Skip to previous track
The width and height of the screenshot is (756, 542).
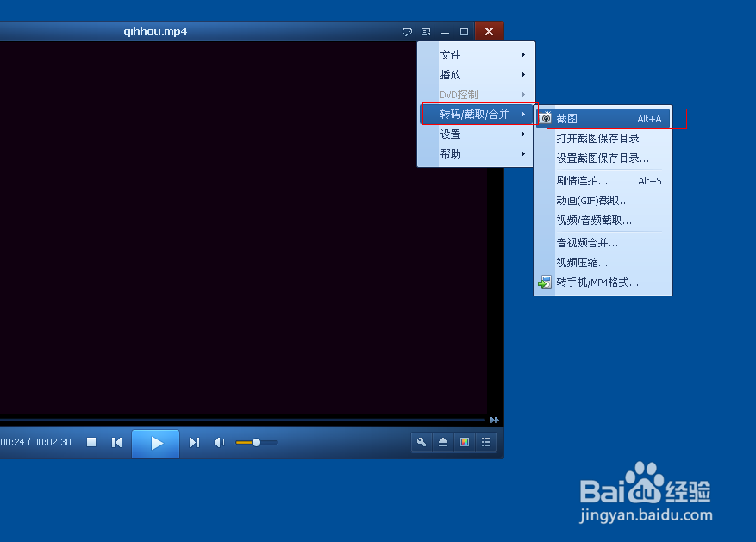coord(116,442)
